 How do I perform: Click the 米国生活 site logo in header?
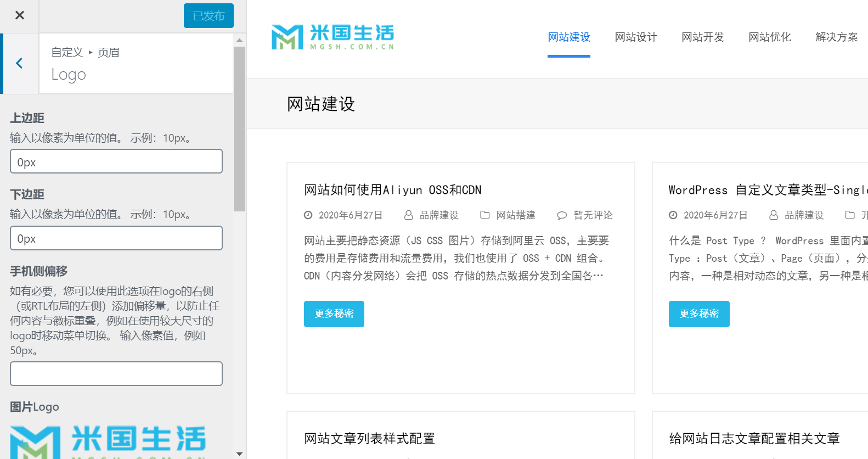pos(332,37)
